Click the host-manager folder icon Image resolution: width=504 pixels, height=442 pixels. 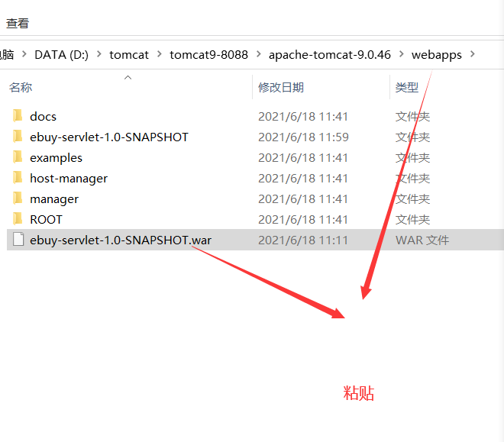coord(18,178)
